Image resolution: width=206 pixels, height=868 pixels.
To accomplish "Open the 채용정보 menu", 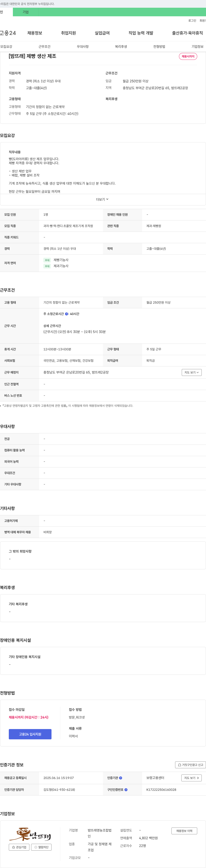I will [35, 33].
